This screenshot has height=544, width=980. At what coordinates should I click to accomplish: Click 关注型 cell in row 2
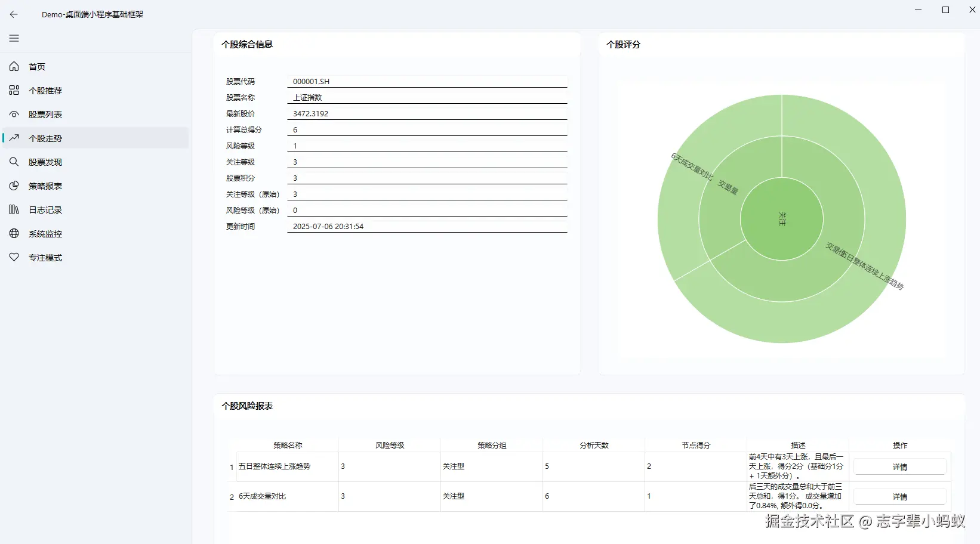(x=492, y=496)
